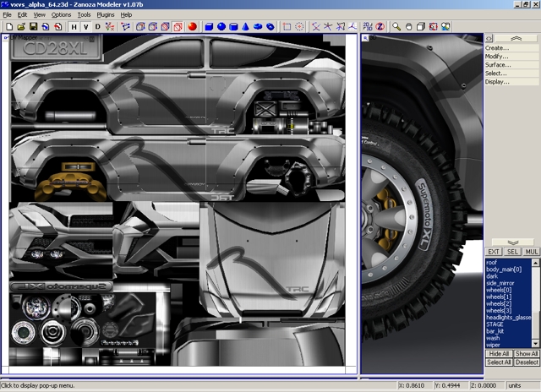The width and height of the screenshot is (541, 392).
Task: Open the Plugins menu
Action: [x=105, y=14]
